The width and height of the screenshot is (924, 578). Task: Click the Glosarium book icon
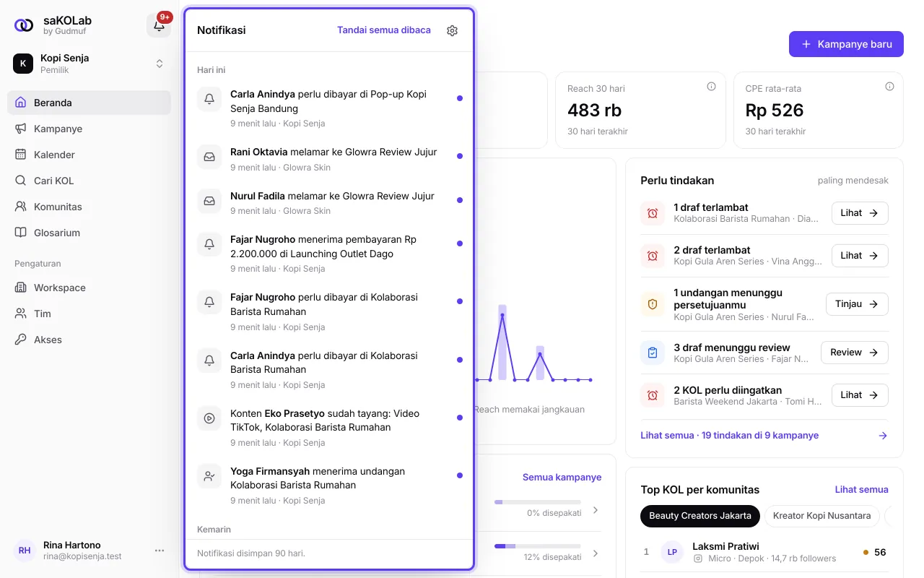20,233
